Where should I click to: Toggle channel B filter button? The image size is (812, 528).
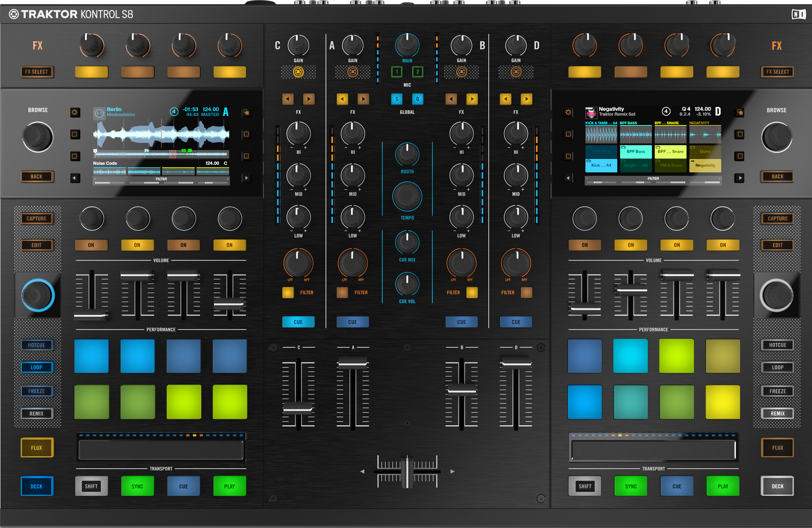[472, 293]
